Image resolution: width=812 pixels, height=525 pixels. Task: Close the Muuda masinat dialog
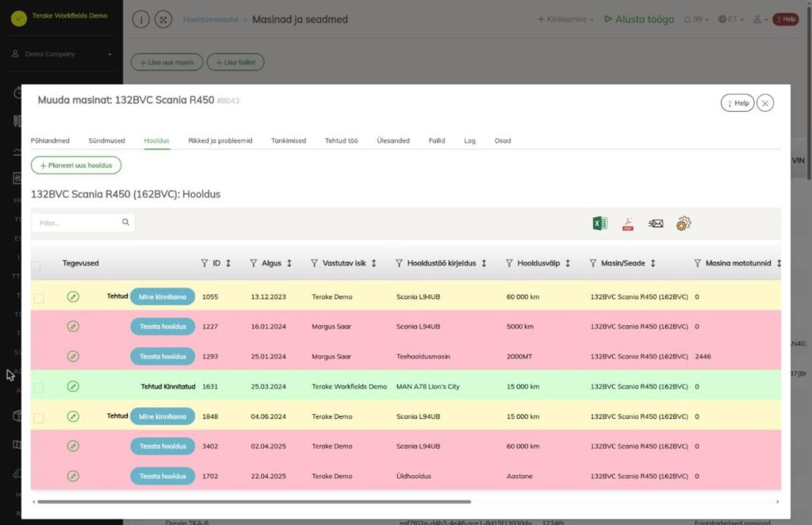tap(765, 103)
